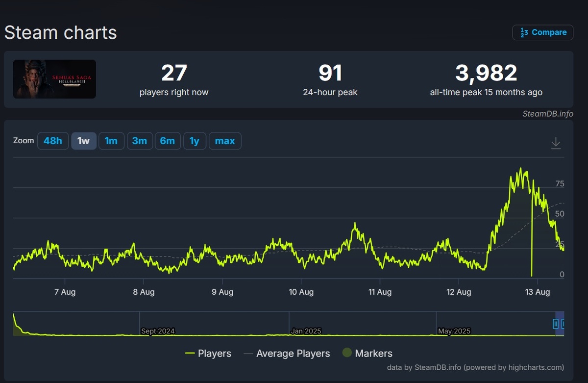588x383 pixels.
Task: Click the 3,982 all-time peak stat
Action: click(x=486, y=79)
